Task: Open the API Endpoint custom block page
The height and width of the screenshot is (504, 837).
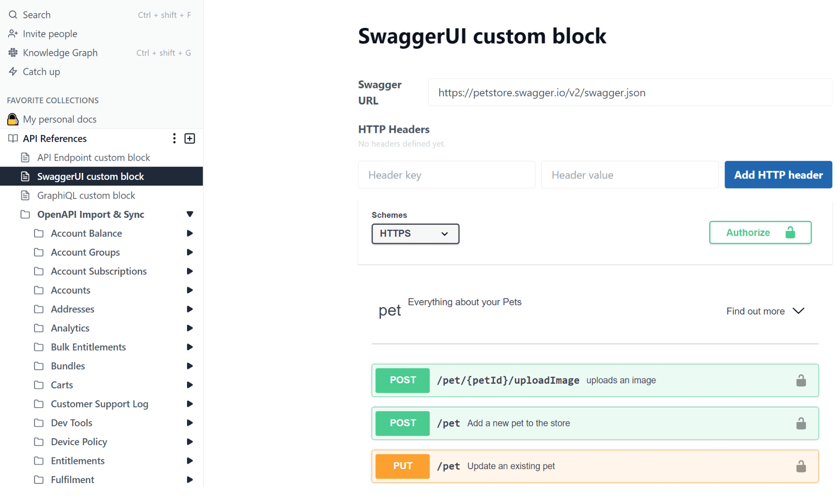Action: [x=93, y=157]
